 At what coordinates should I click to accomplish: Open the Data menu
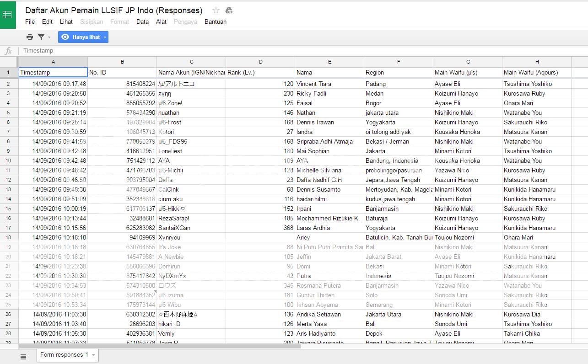(x=142, y=21)
